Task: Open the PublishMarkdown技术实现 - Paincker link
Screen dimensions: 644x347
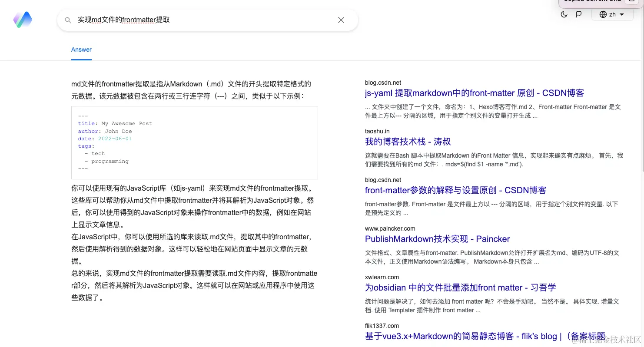Action: coord(437,239)
